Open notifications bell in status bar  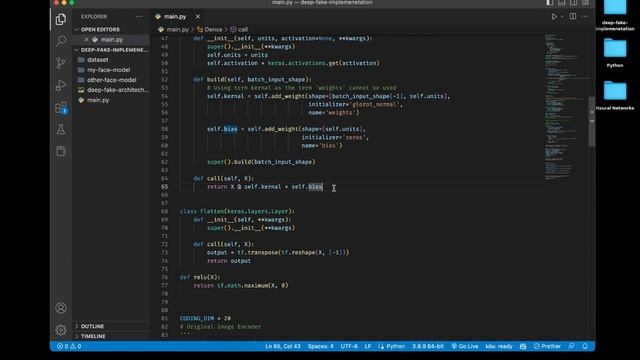pos(585,346)
